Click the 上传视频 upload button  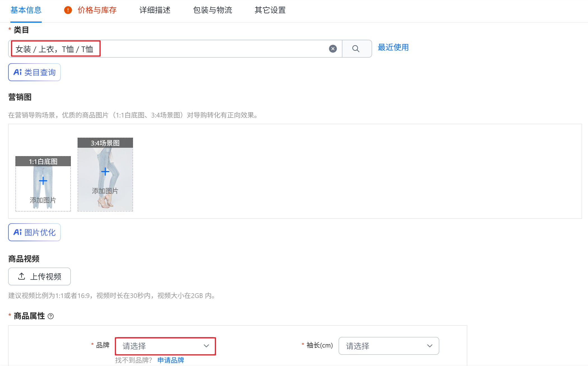tap(39, 276)
